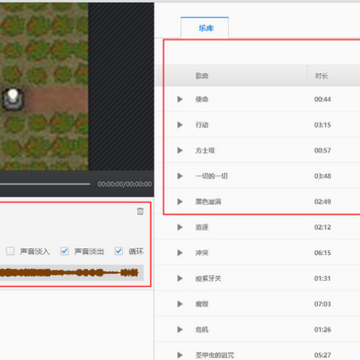Click the 圣甲虫的诅咒 song title

pyautogui.click(x=214, y=355)
